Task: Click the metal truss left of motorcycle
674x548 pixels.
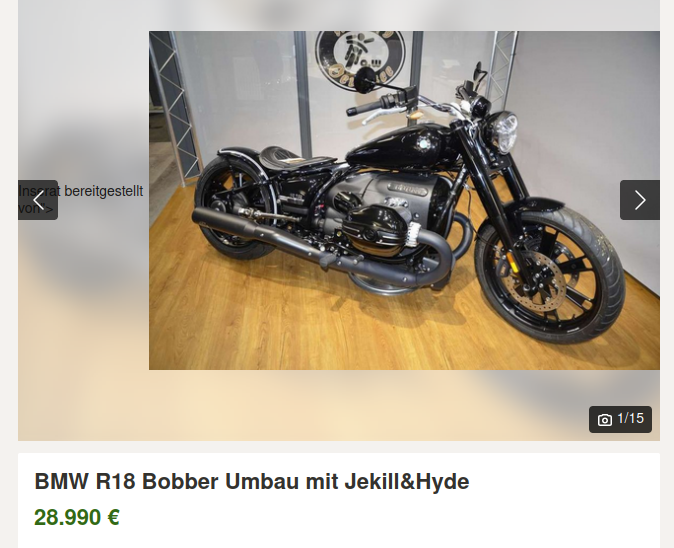Action: pos(174,107)
